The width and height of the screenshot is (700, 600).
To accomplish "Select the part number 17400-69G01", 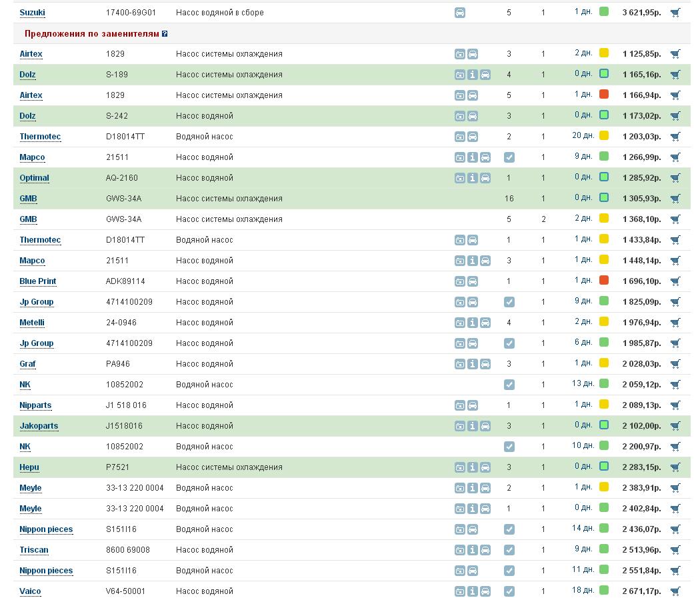I will (x=131, y=13).
